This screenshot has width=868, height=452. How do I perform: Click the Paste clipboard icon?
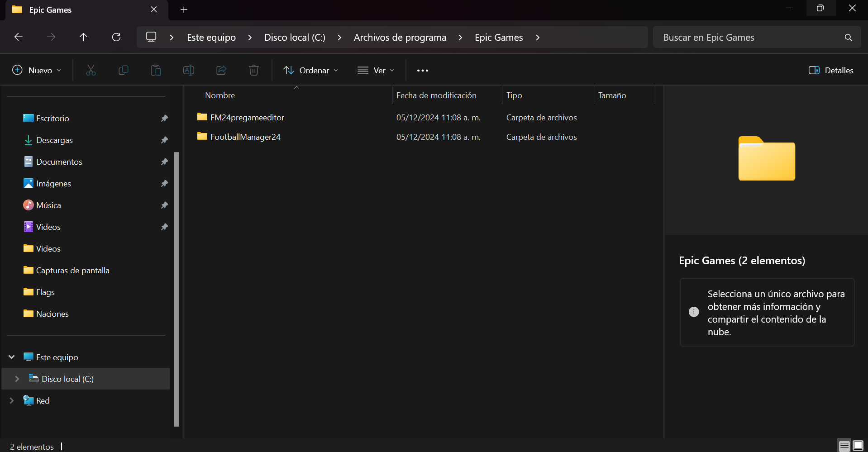(x=156, y=70)
